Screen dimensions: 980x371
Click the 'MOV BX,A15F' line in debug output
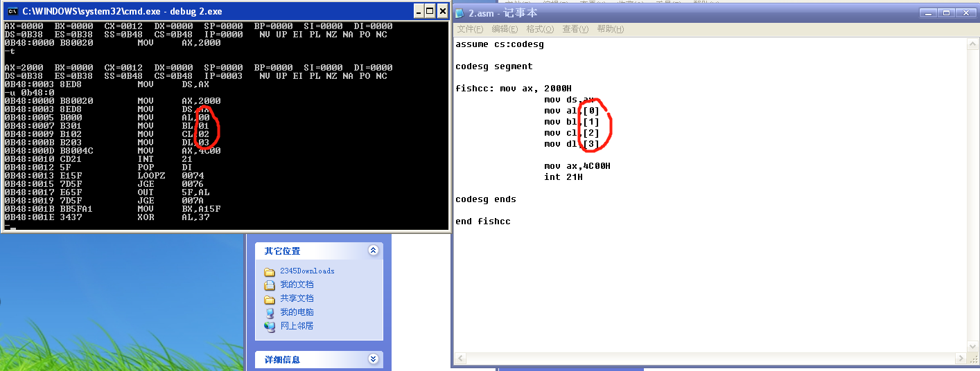pyautogui.click(x=112, y=209)
